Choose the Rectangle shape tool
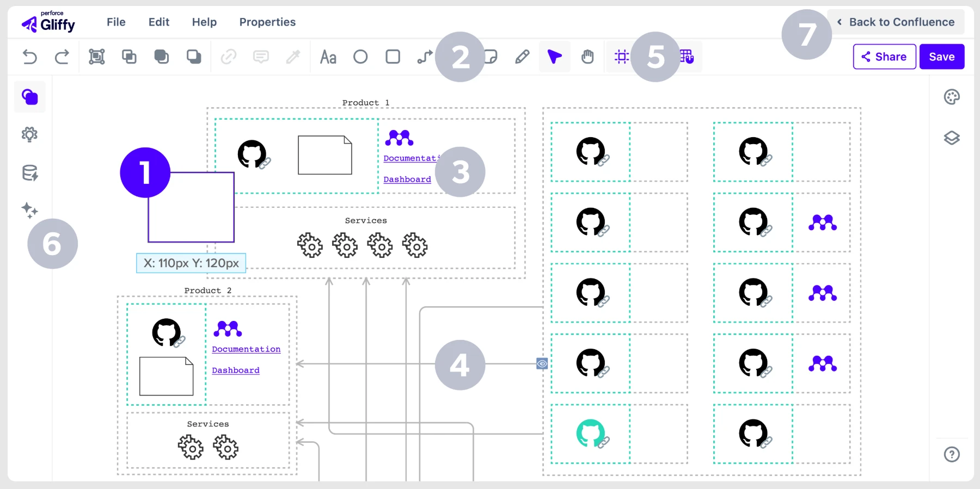Screen dimensions: 980x489 click(393, 57)
